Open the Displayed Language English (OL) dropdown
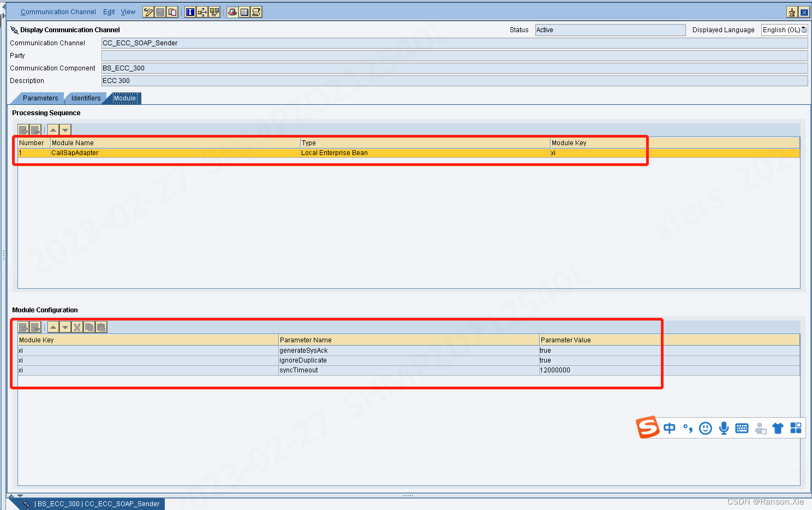 point(804,29)
